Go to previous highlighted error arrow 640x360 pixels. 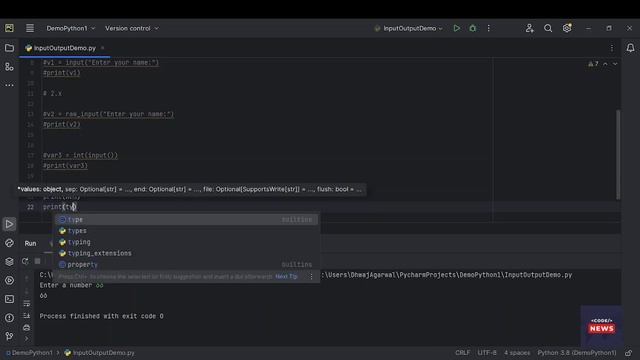(605, 64)
